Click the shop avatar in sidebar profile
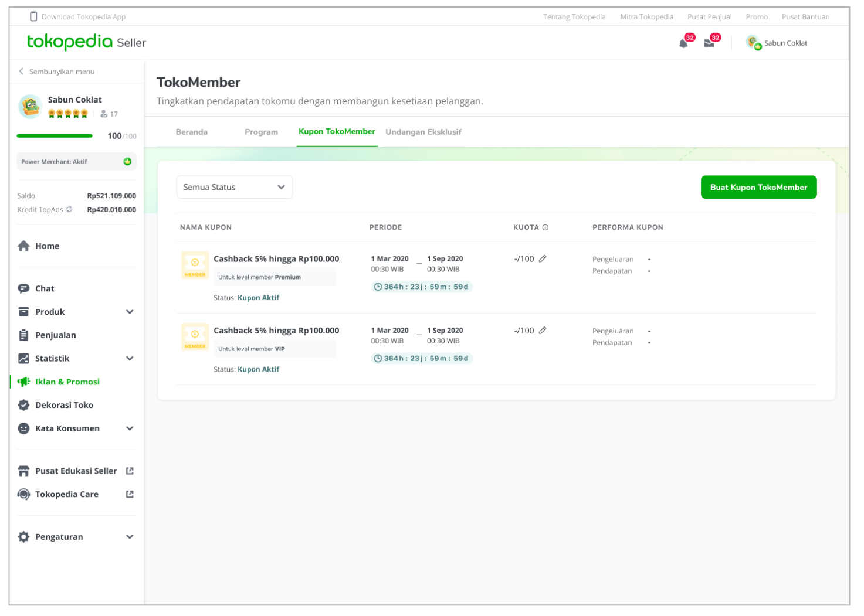The height and width of the screenshot is (616, 864). coord(30,107)
